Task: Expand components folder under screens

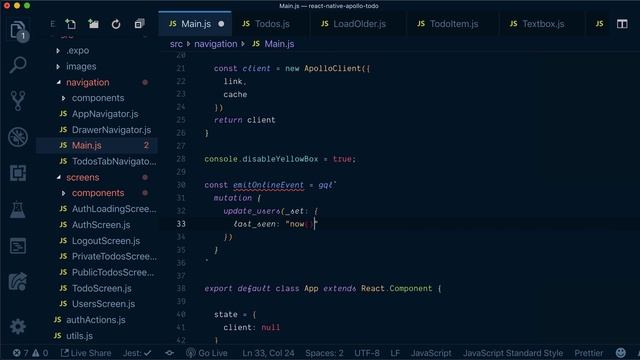Action: coord(97,193)
